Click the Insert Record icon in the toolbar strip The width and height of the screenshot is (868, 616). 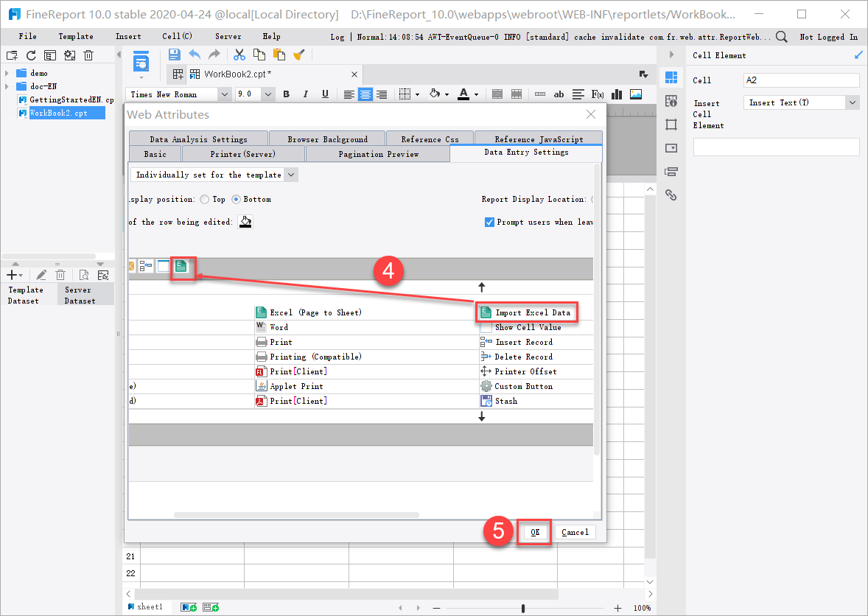click(146, 266)
